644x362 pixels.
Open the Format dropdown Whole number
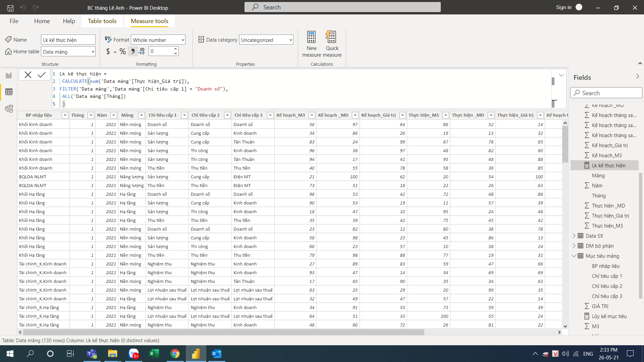[158, 40]
